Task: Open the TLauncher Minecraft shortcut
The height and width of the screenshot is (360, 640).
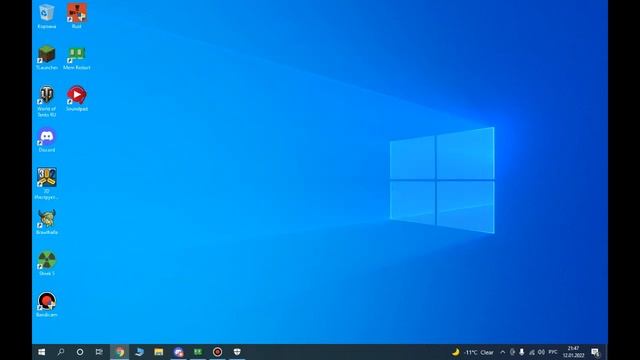Action: click(x=47, y=58)
